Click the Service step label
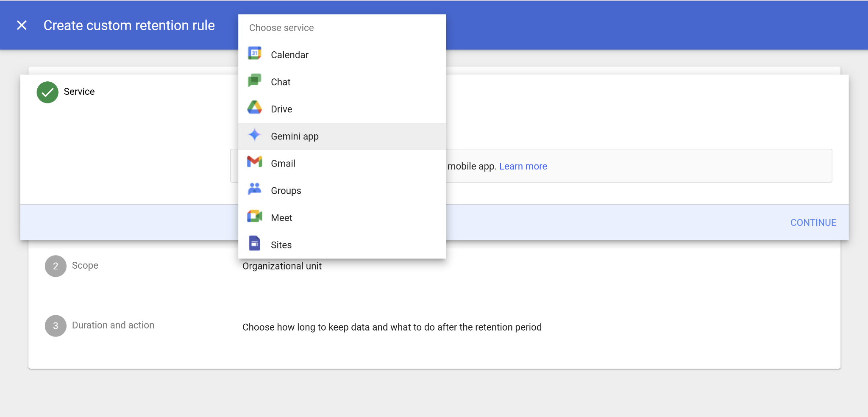Screen dimensions: 868x417 point(79,92)
